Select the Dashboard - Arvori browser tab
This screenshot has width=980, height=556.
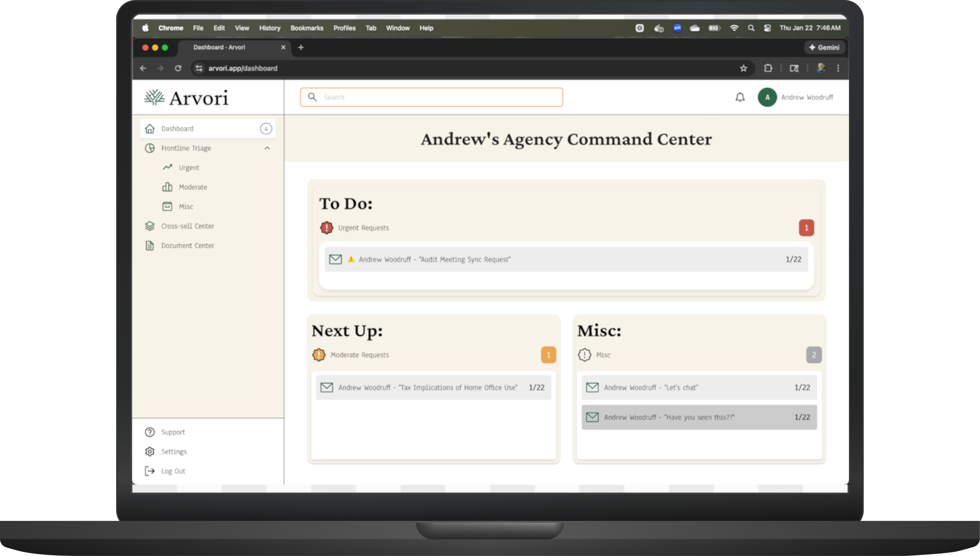click(x=219, y=47)
